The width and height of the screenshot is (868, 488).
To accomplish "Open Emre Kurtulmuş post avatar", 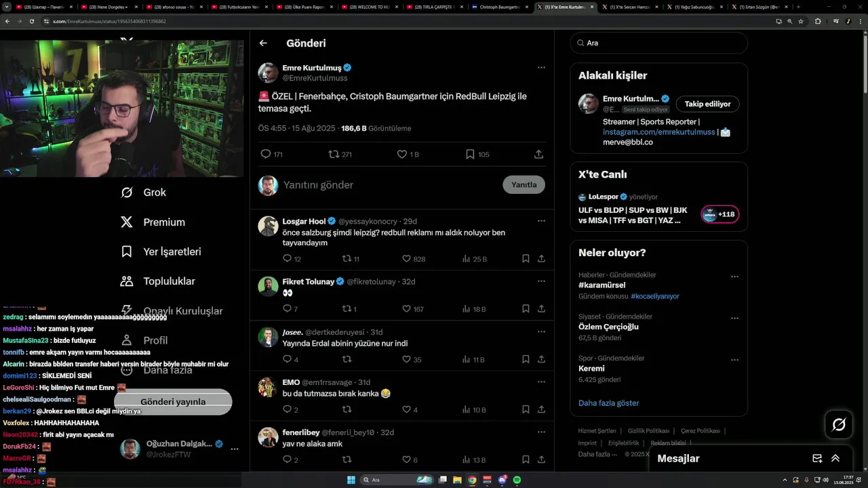I will [268, 73].
